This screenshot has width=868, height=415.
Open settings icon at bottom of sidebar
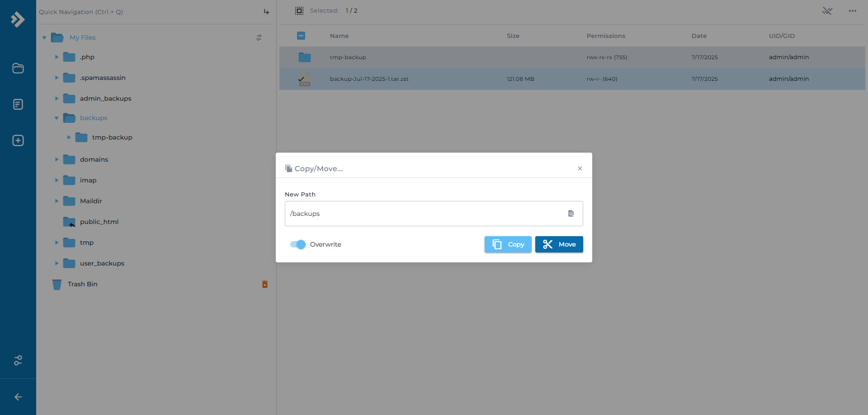[18, 360]
